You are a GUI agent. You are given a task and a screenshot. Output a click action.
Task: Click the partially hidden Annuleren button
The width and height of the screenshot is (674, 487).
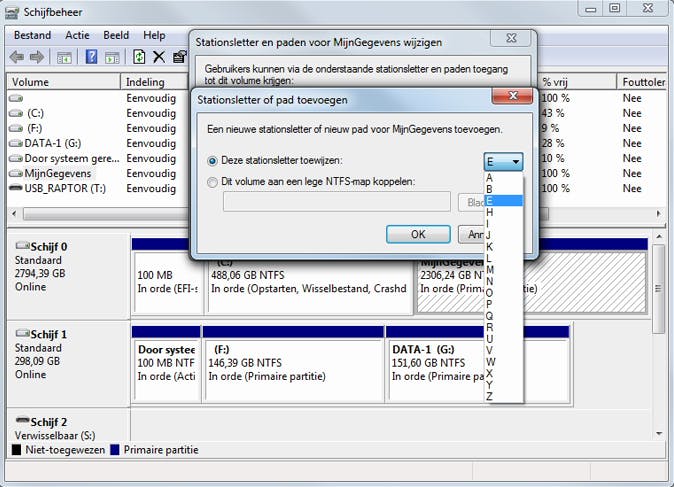[x=471, y=234]
